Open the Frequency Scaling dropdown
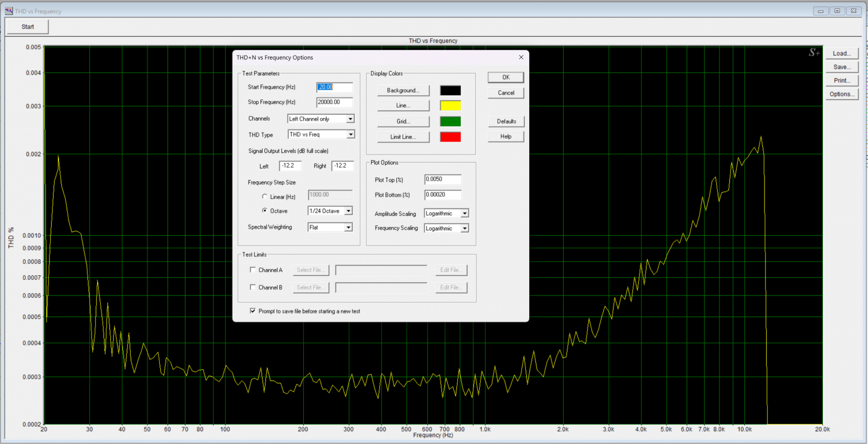Screen dimensions: 868x444 pos(465,229)
